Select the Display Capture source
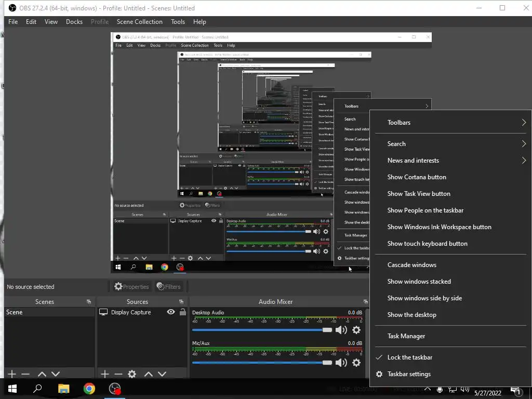The height and width of the screenshot is (399, 532). click(x=130, y=312)
